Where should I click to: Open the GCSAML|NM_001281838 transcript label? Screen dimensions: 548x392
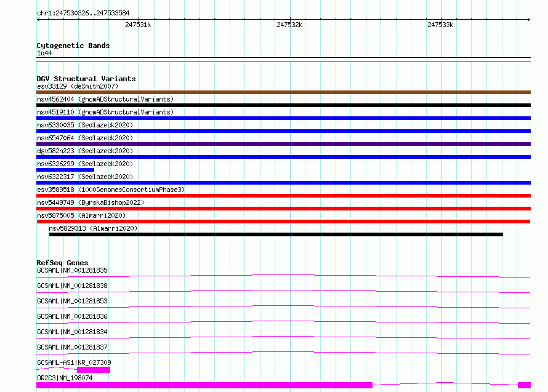coord(72,286)
